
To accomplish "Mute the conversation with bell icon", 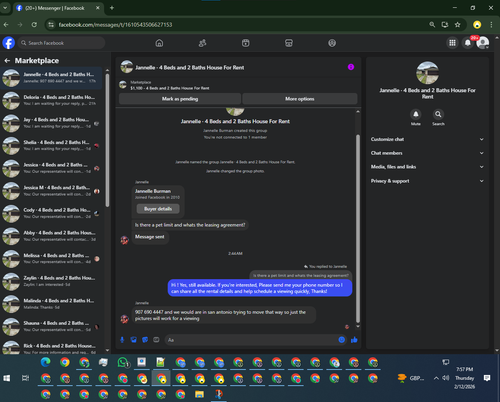I will 416,114.
